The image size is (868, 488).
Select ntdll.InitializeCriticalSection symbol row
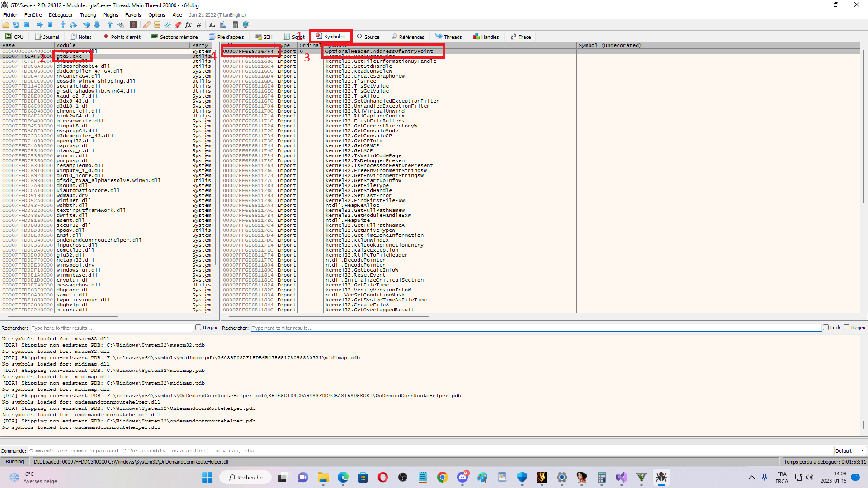[375, 280]
